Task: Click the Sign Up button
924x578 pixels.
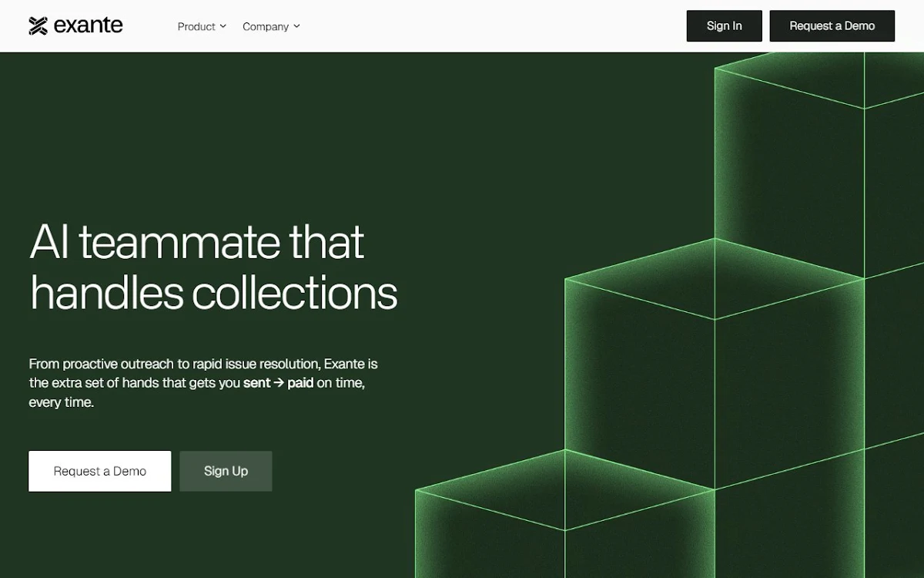Action: pos(226,471)
